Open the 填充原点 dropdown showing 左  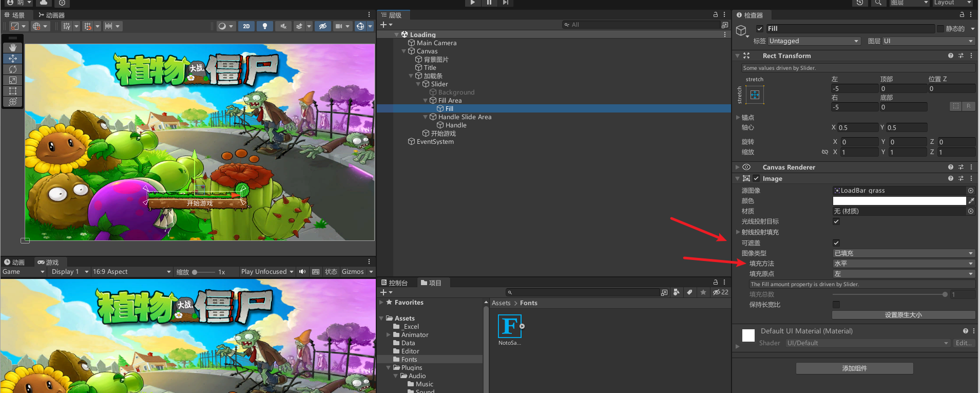pyautogui.click(x=904, y=274)
